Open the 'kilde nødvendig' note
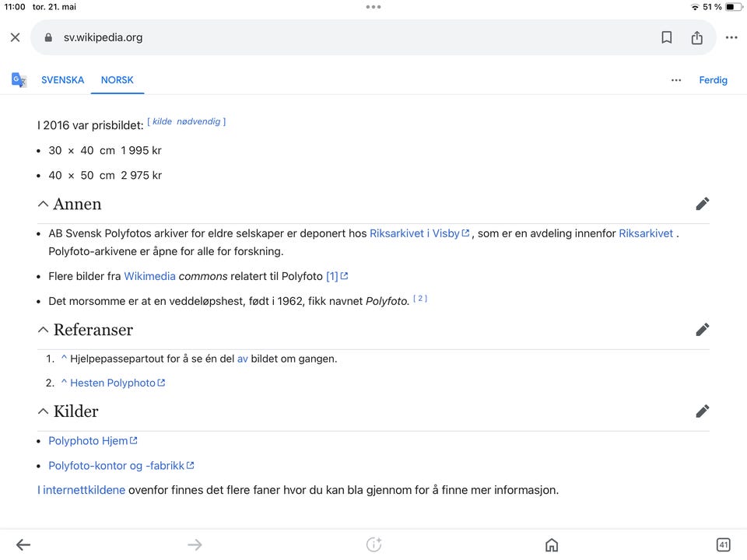747x560 pixels. click(x=186, y=121)
